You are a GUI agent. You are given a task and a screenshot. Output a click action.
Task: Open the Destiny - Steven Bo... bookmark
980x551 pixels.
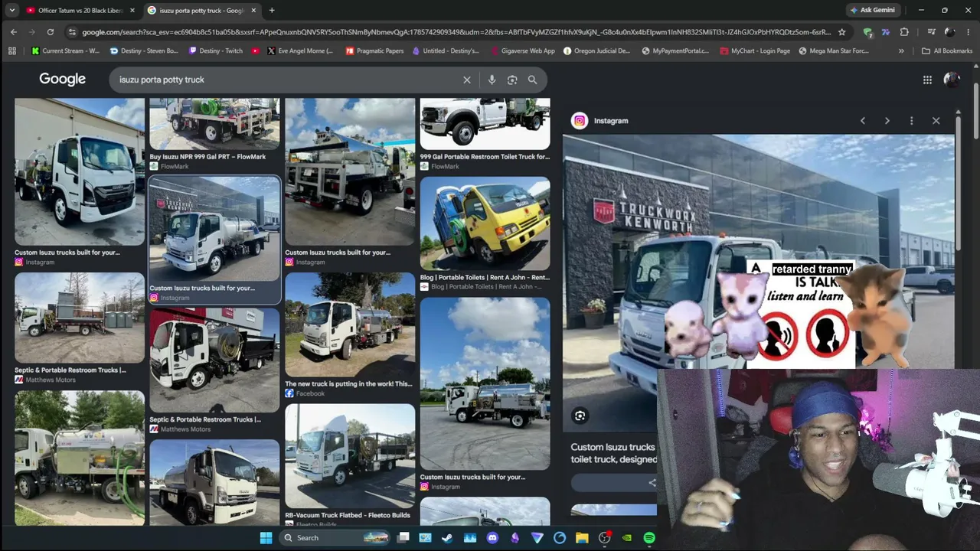(145, 51)
